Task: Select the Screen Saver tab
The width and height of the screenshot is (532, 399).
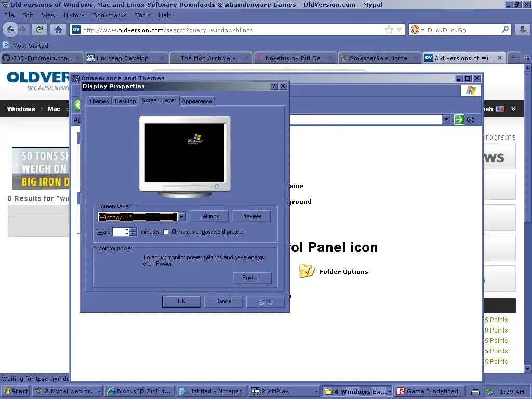Action: tap(158, 100)
